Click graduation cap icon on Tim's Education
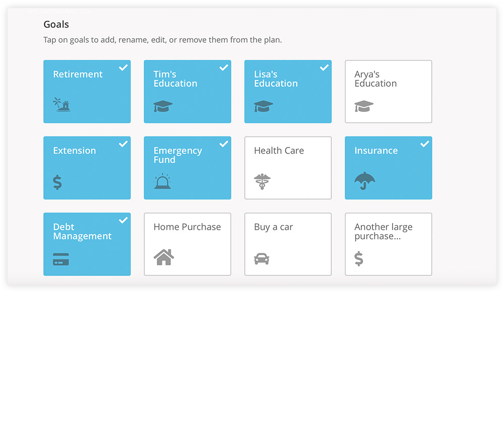Viewport: 504px width, 428px height. 163,106
